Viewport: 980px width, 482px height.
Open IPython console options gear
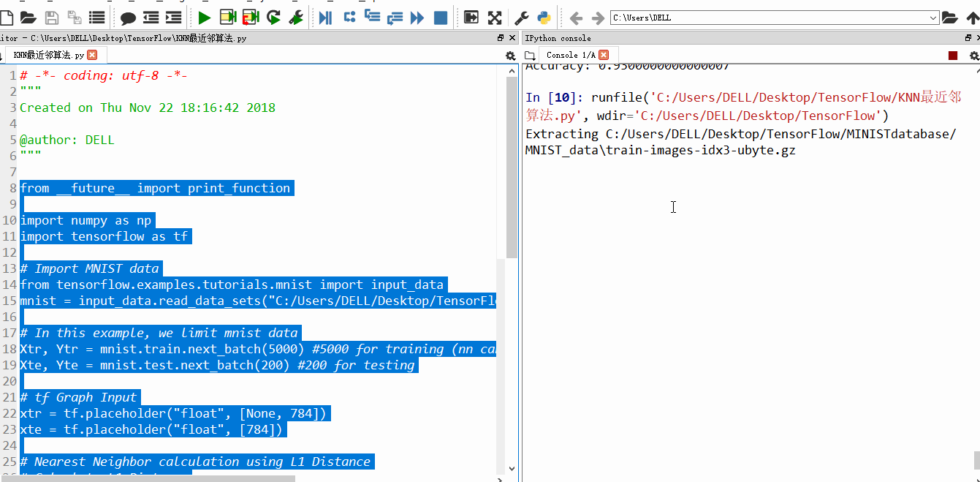click(x=973, y=56)
